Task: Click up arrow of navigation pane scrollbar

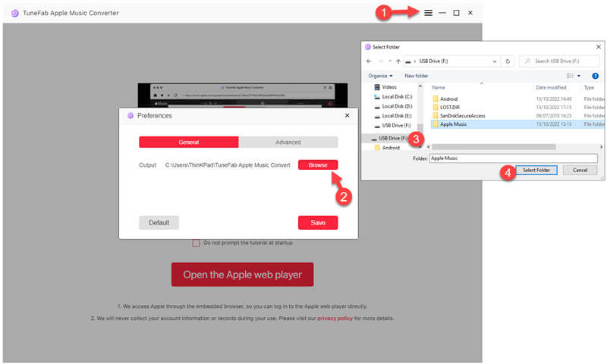Action: 420,86
